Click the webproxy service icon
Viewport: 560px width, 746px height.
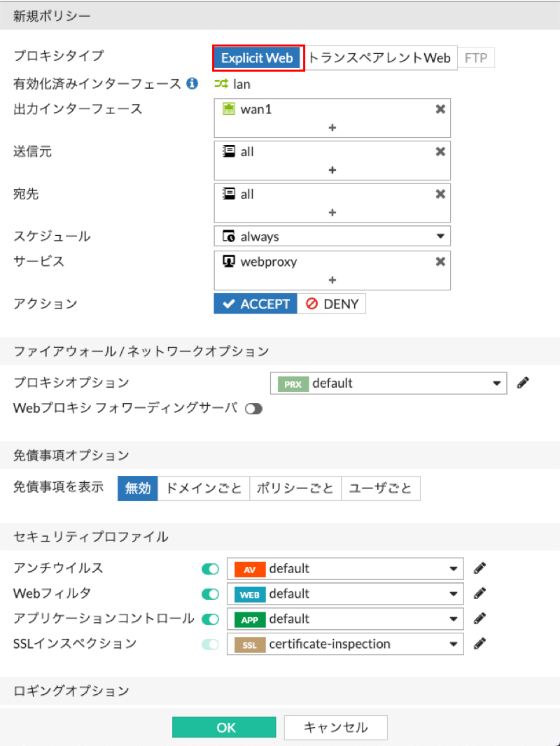click(x=229, y=261)
